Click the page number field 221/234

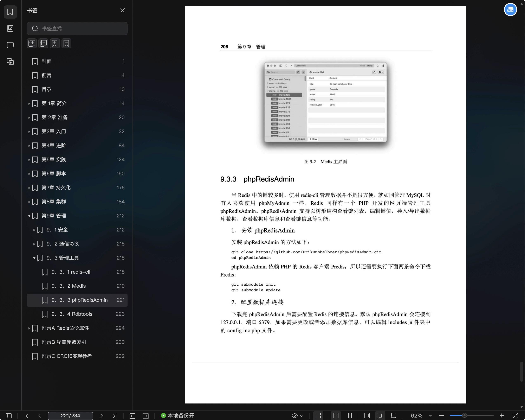click(x=70, y=416)
